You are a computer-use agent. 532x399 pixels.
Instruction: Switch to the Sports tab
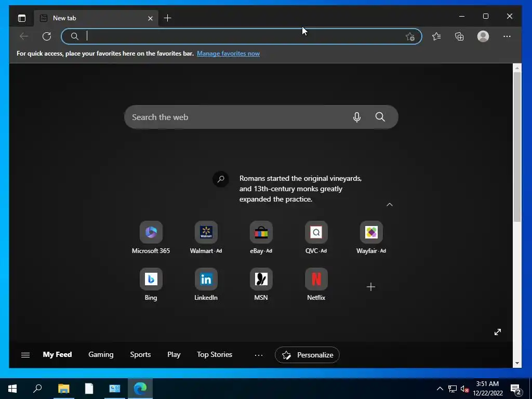click(x=140, y=354)
